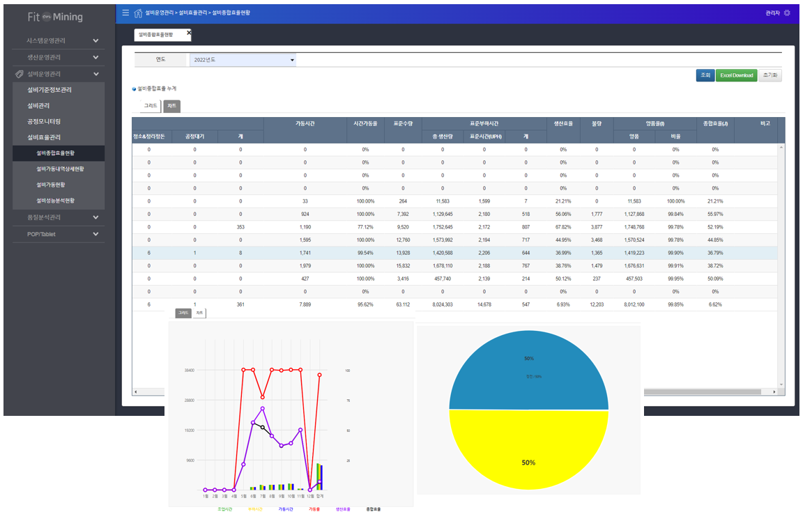Switch to the 차트 tab above table

click(x=171, y=106)
